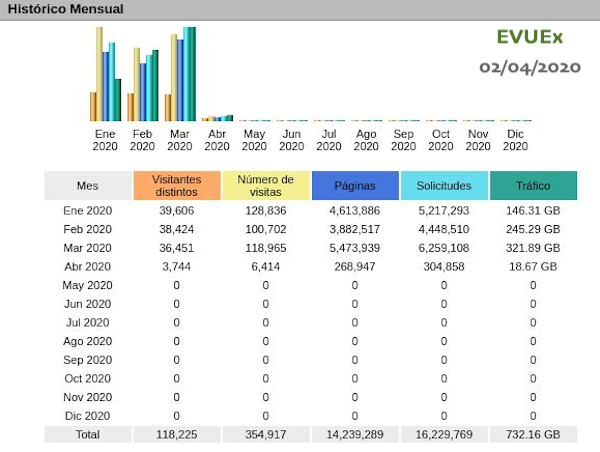Select visits value 6,414
The height and width of the screenshot is (452, 600).
tap(266, 266)
